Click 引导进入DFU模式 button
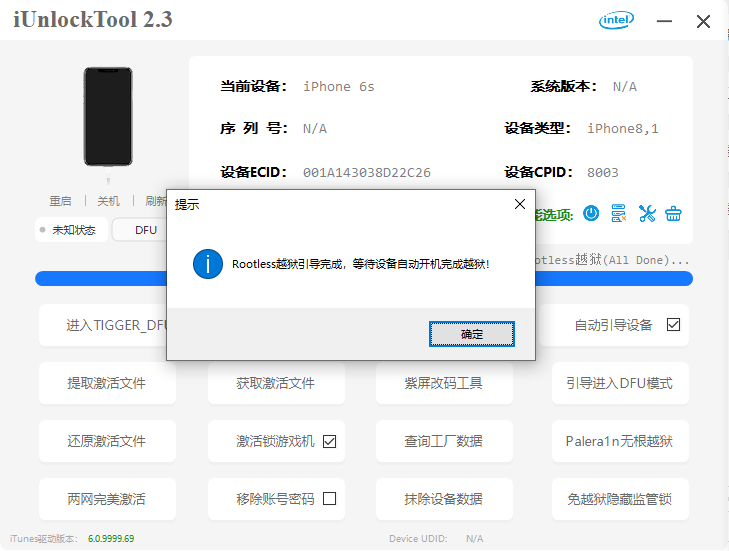 click(620, 383)
